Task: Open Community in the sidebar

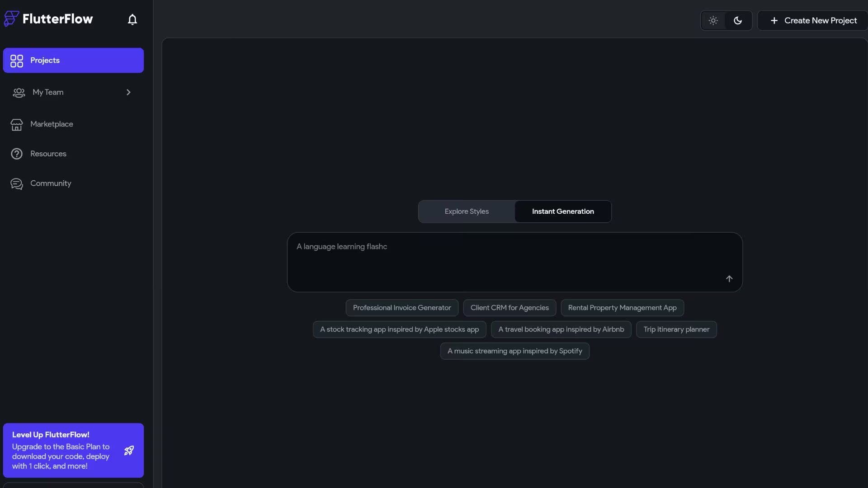Action: coord(73,183)
